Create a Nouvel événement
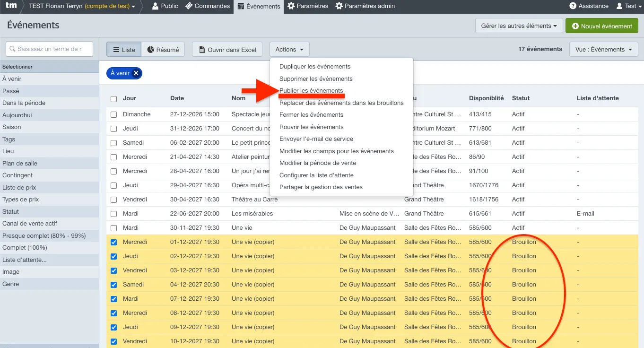This screenshot has height=348, width=644. coord(602,26)
